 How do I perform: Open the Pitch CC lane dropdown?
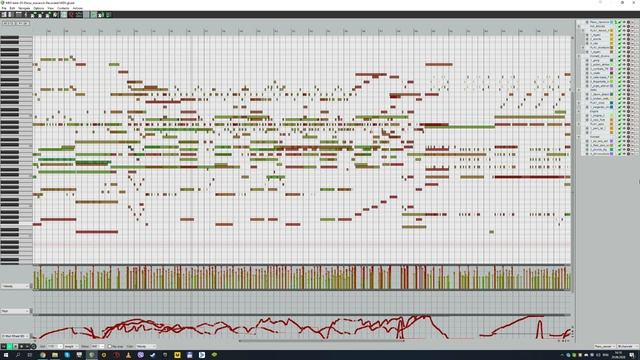click(x=15, y=311)
